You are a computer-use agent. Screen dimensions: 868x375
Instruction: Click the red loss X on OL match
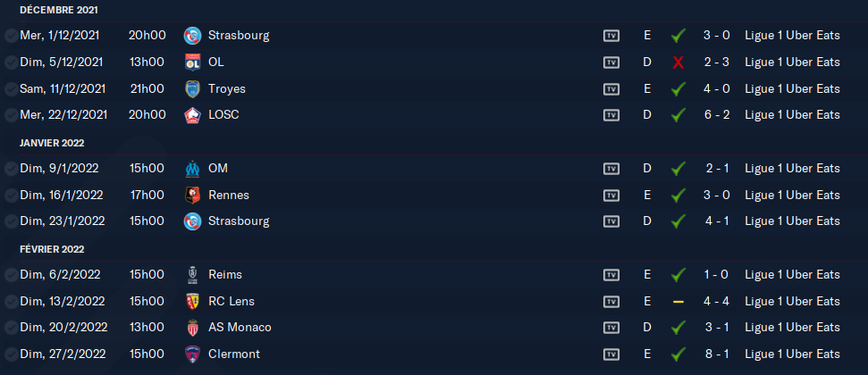point(678,62)
